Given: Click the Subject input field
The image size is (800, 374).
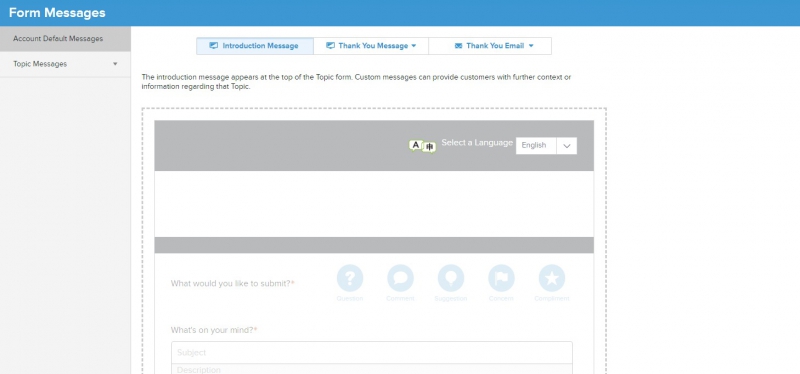Looking at the screenshot, I should click(372, 353).
